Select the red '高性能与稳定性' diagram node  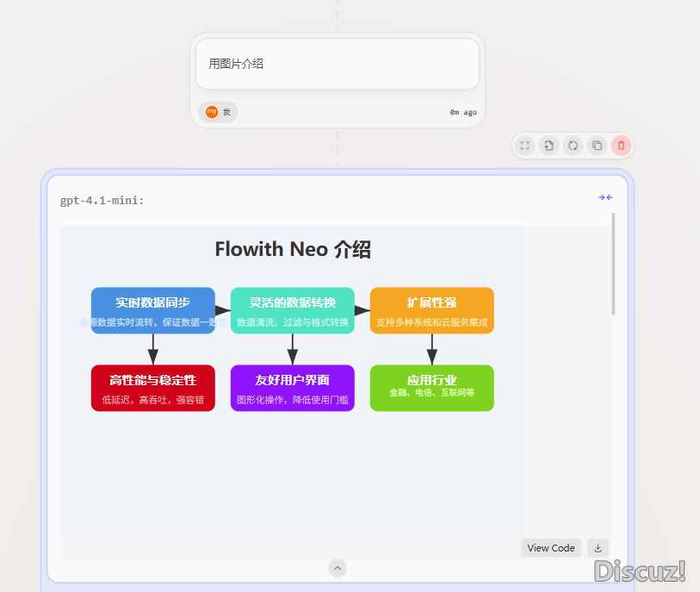[153, 389]
